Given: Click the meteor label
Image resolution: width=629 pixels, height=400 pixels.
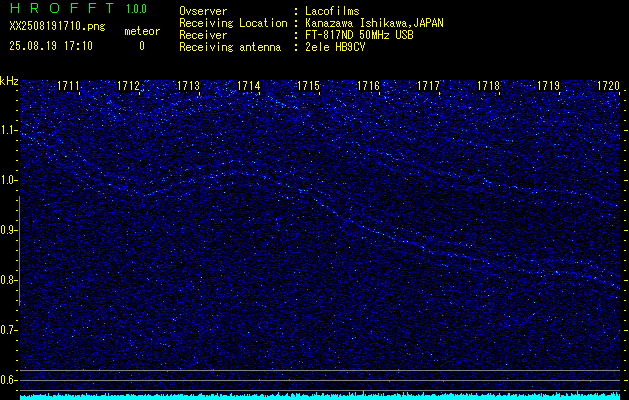Looking at the screenshot, I should [142, 31].
